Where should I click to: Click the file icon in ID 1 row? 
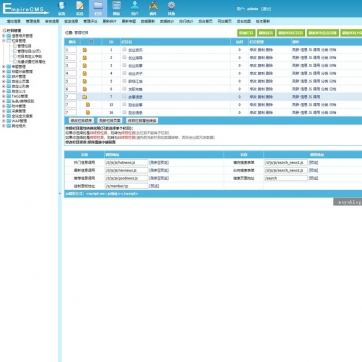(85, 50)
